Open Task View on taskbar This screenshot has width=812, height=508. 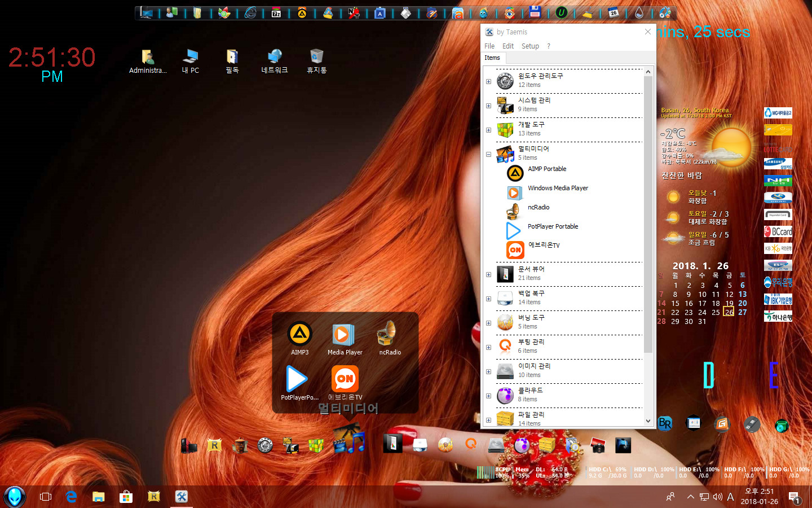click(46, 497)
